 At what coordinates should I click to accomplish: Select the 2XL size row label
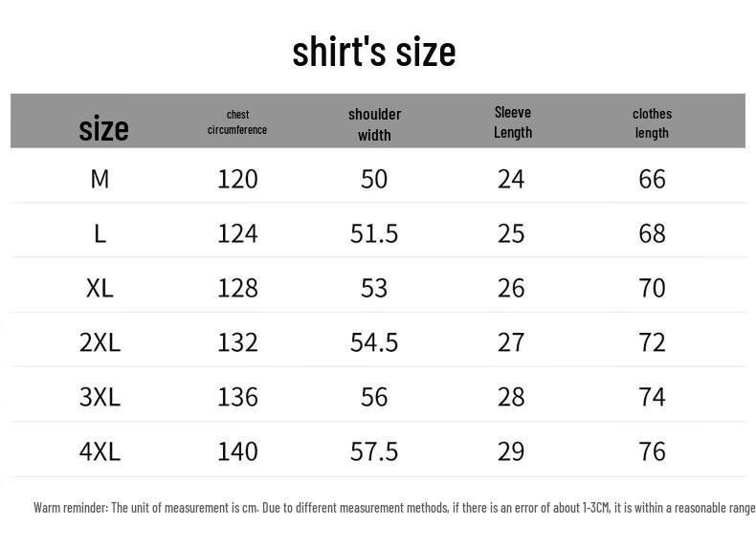point(100,342)
